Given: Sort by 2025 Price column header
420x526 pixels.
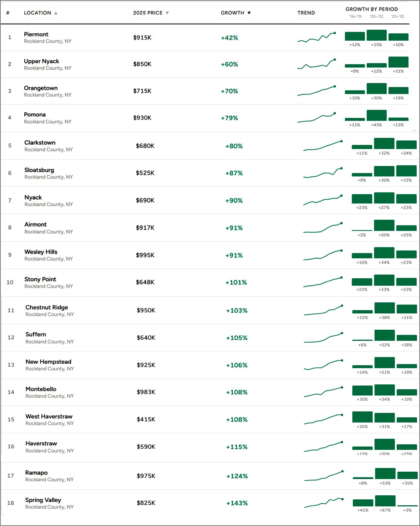Looking at the screenshot, I should (x=148, y=13).
